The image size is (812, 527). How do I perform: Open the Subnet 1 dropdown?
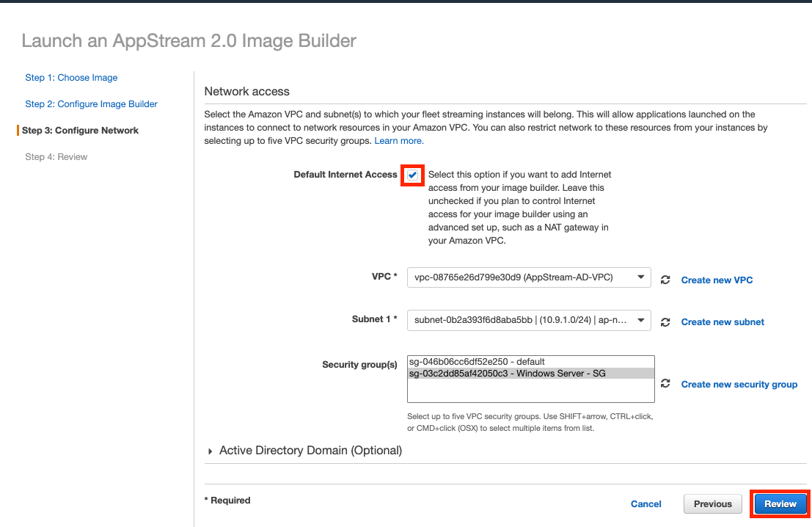pyautogui.click(x=529, y=320)
